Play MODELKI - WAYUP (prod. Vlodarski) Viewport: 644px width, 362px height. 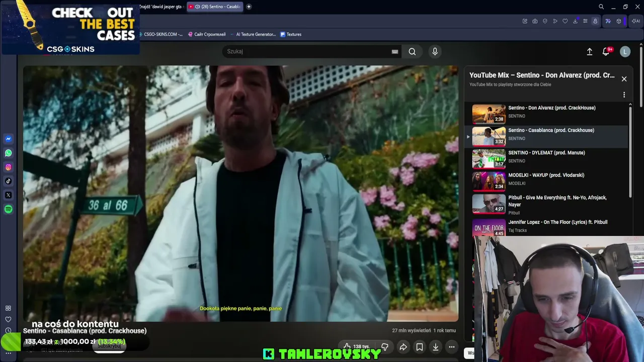tap(547, 182)
